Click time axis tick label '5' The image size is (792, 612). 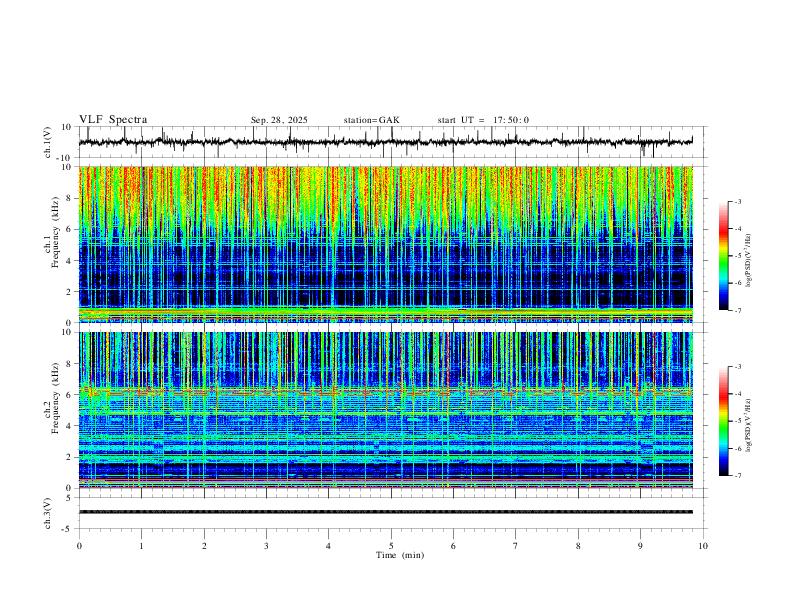click(x=391, y=546)
